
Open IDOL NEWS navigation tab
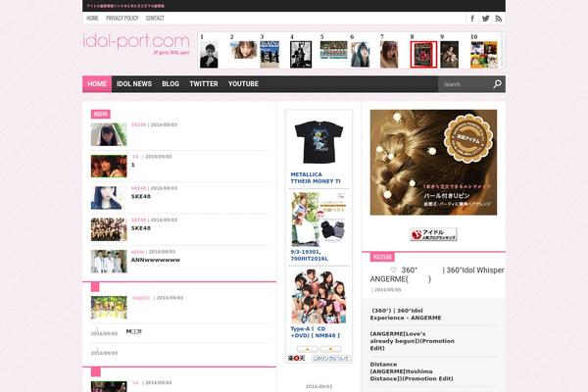click(x=134, y=84)
